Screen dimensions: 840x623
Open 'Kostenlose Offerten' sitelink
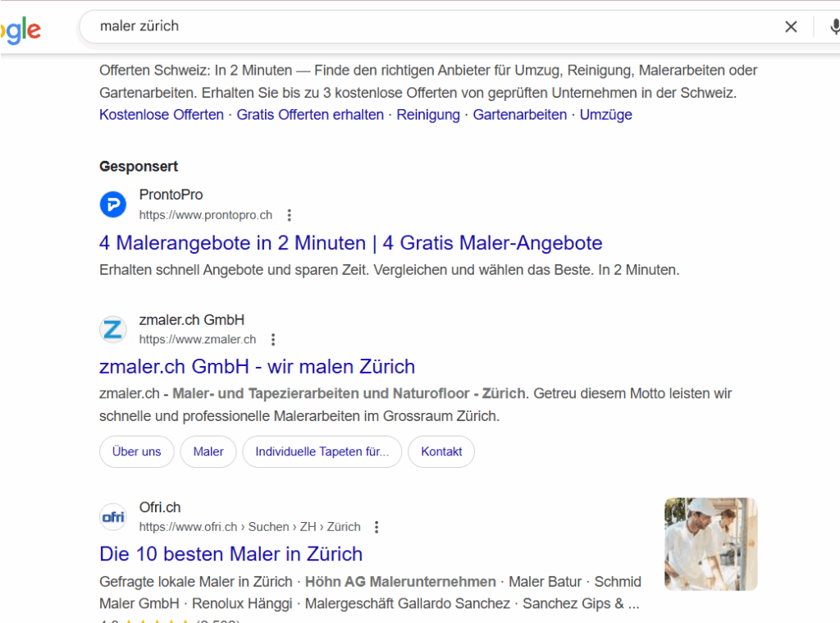click(x=162, y=115)
